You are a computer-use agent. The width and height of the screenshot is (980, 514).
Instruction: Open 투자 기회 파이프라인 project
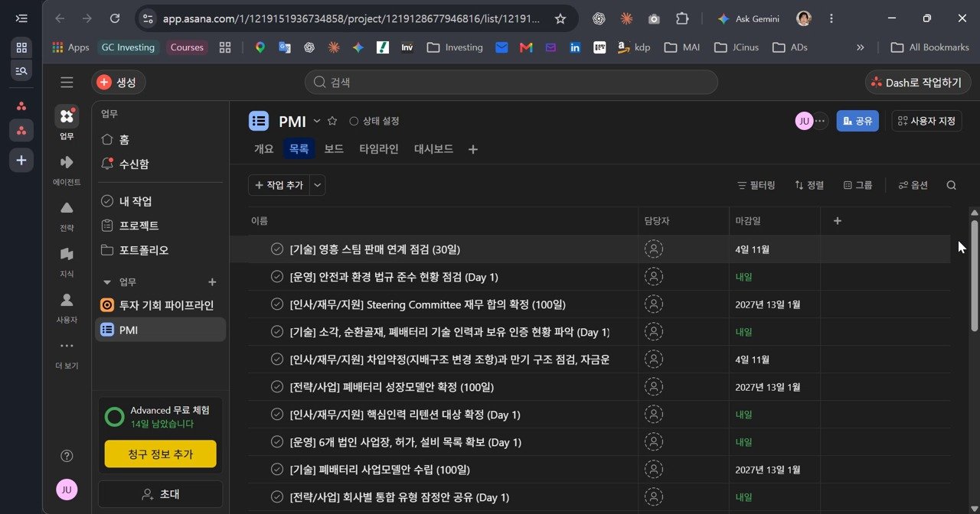pyautogui.click(x=161, y=305)
